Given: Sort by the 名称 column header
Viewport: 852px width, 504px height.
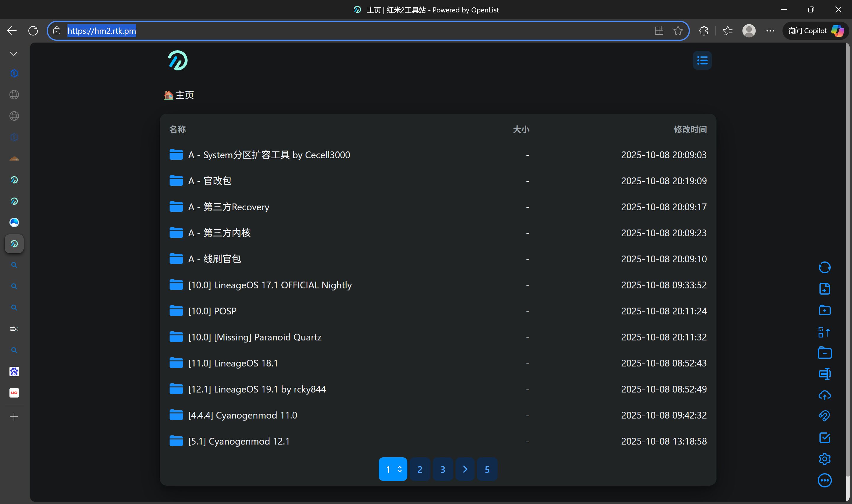Looking at the screenshot, I should pyautogui.click(x=177, y=129).
